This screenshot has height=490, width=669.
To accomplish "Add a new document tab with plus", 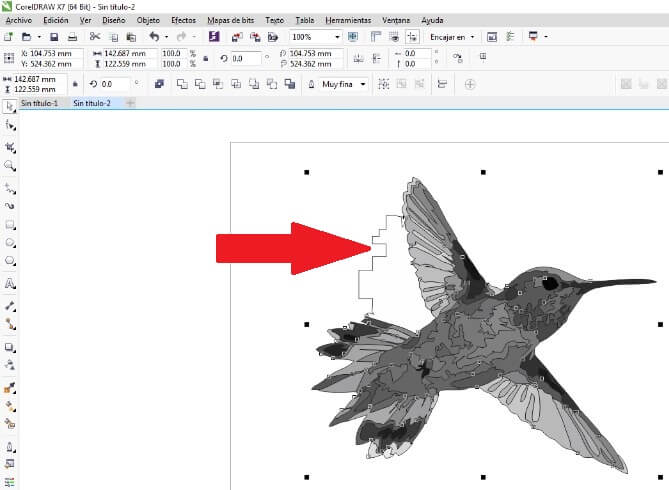I will coord(131,103).
